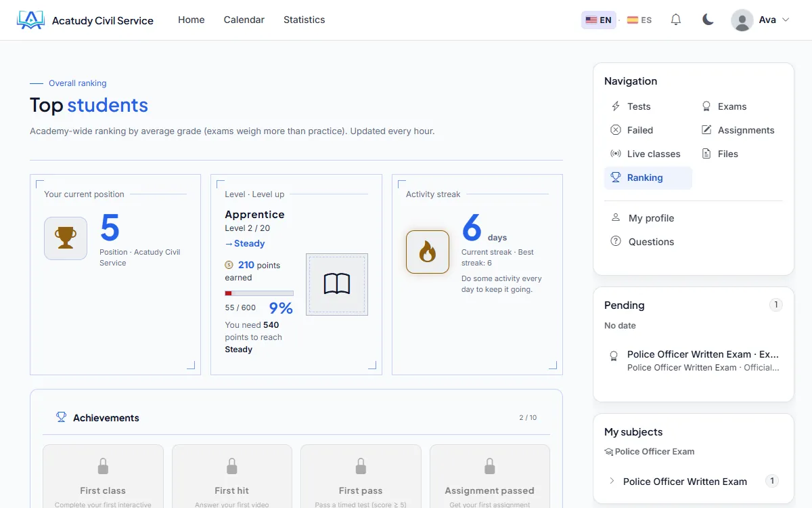Open Assignments in the Navigation panel

(739, 130)
